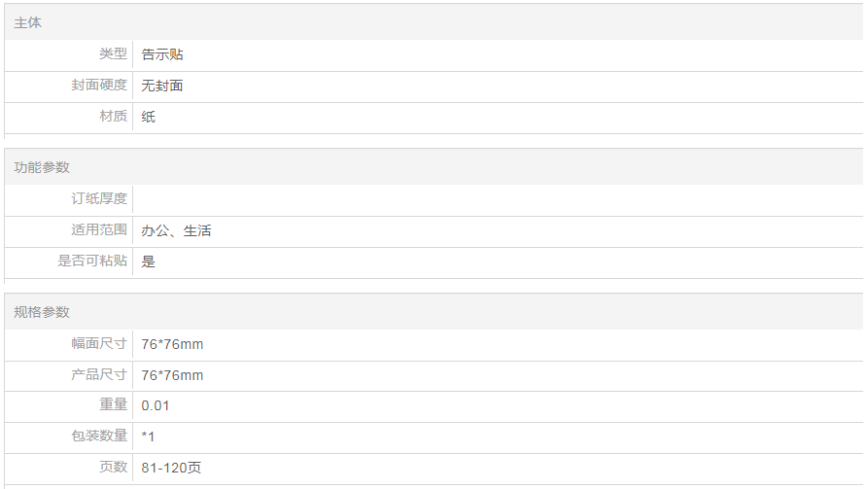The height and width of the screenshot is (489, 868).
Task: Click the 幅面尺寸 label
Action: pyautogui.click(x=99, y=344)
